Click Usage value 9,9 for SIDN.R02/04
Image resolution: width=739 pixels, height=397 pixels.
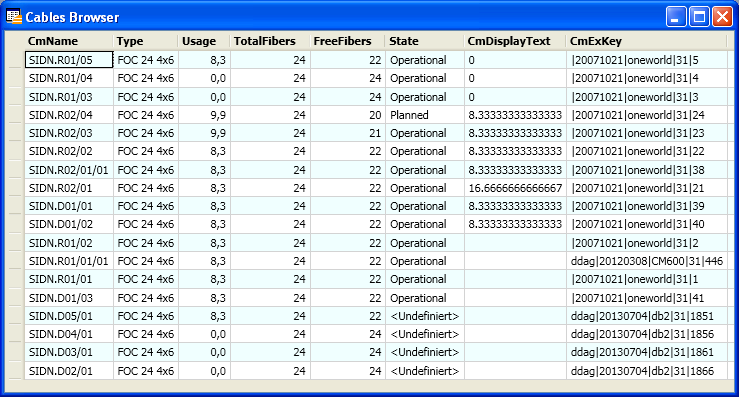[204, 115]
